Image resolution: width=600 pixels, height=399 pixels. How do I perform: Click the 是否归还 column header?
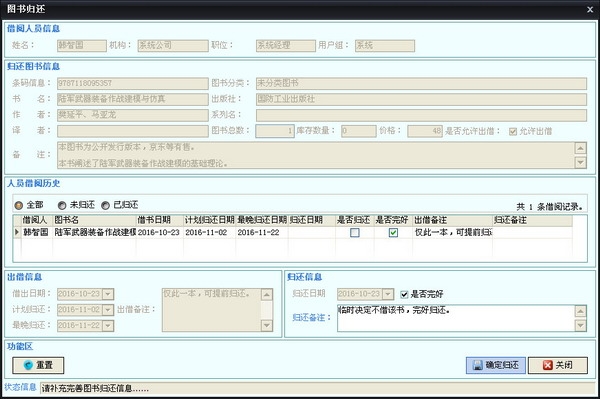[x=355, y=220]
